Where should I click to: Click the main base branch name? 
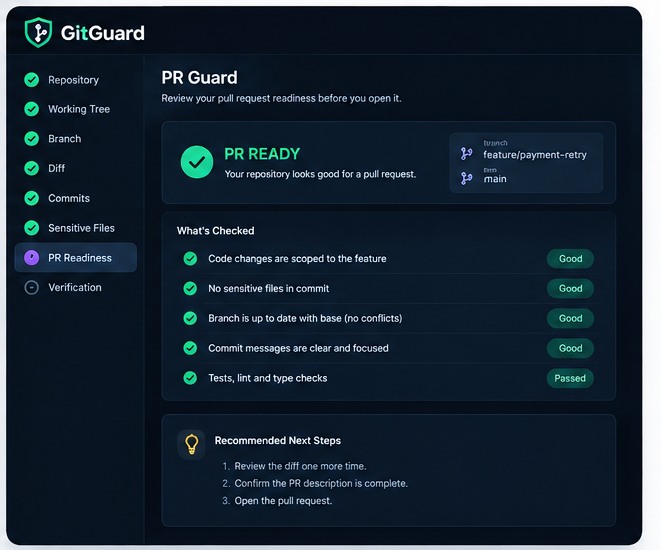point(495,179)
